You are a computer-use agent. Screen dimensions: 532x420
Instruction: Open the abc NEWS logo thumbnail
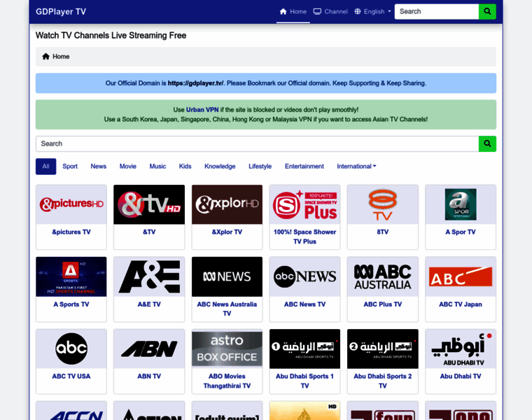click(304, 276)
